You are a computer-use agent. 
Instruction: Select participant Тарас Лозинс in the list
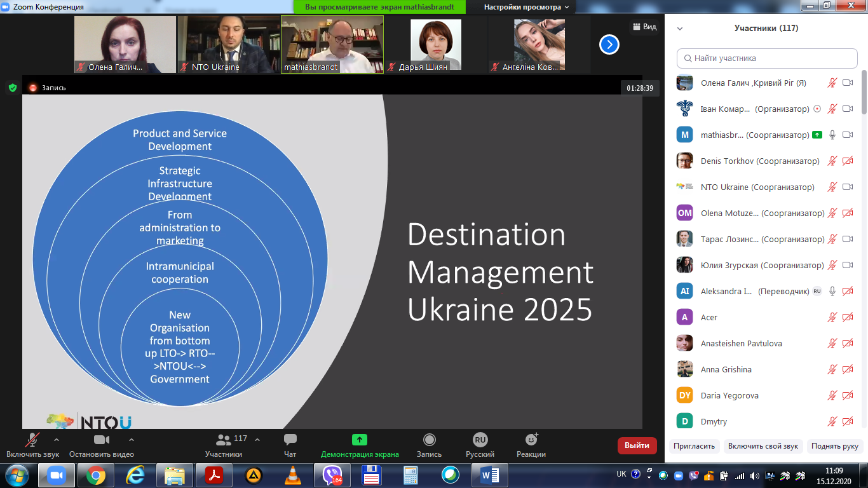(x=764, y=239)
